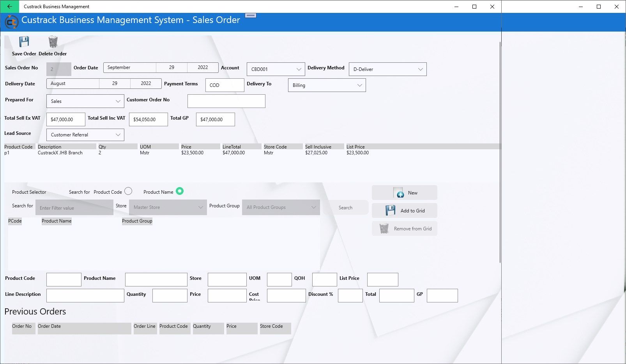The height and width of the screenshot is (364, 626).
Task: Click the bottom Product Name input field
Action: click(x=156, y=279)
